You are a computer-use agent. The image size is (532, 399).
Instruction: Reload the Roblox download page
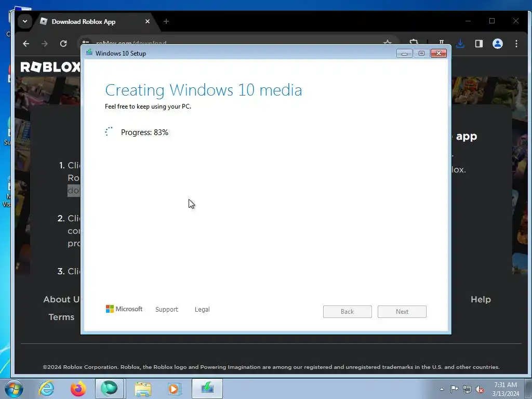point(63,44)
